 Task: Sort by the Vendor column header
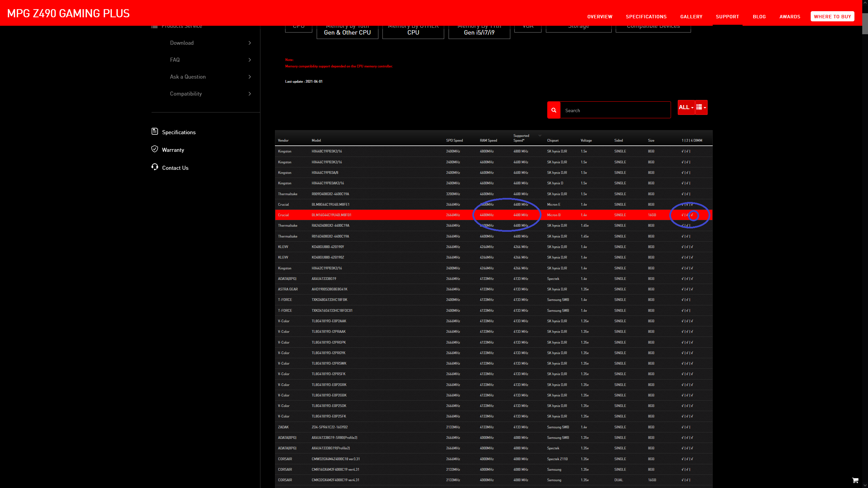[283, 140]
